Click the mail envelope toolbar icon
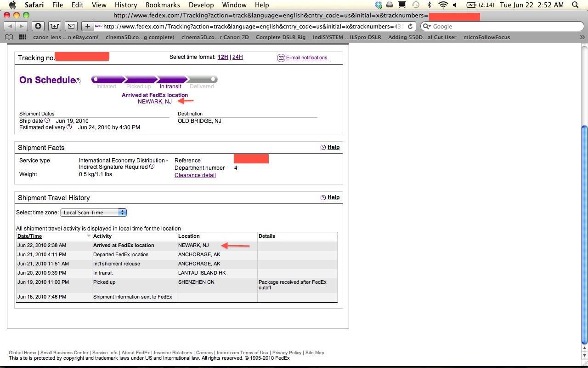This screenshot has width=588, height=368. (71, 26)
